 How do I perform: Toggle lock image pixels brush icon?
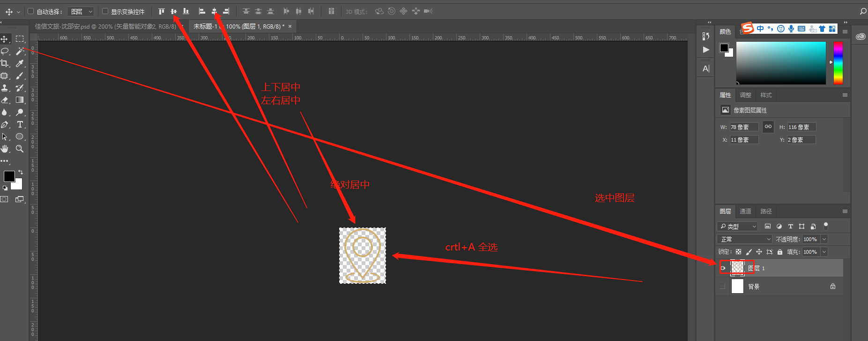(x=749, y=252)
